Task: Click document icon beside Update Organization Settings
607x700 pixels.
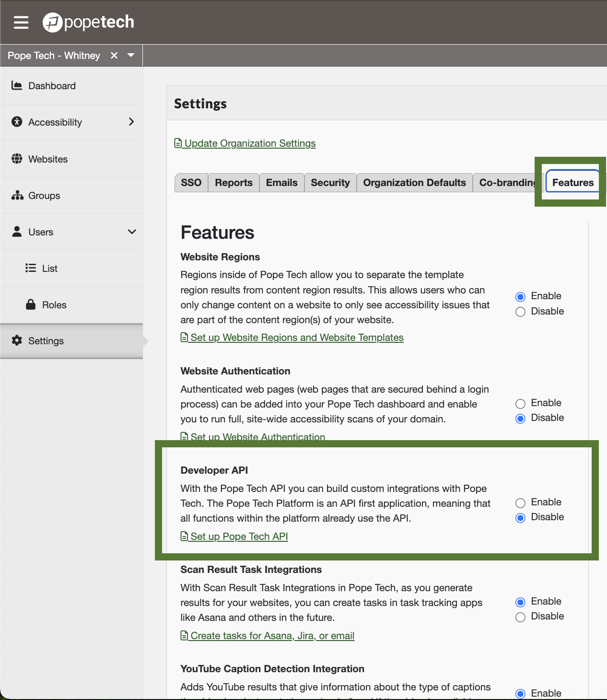Action: [178, 143]
